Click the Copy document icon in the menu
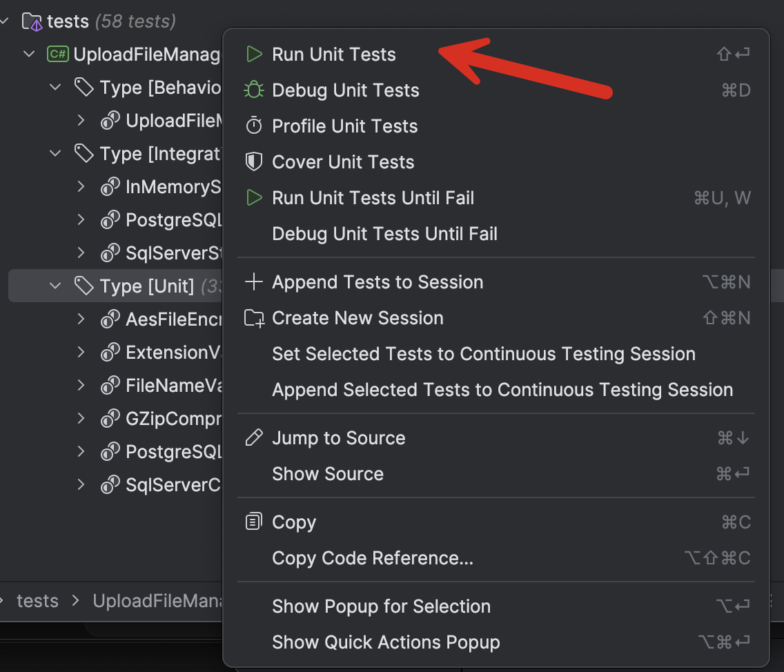This screenshot has height=672, width=784. (255, 522)
